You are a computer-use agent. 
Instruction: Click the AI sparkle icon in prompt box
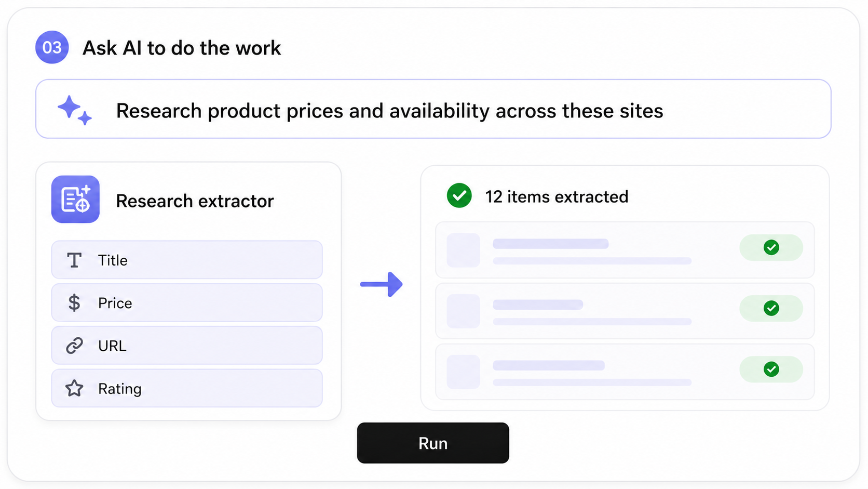pyautogui.click(x=75, y=110)
